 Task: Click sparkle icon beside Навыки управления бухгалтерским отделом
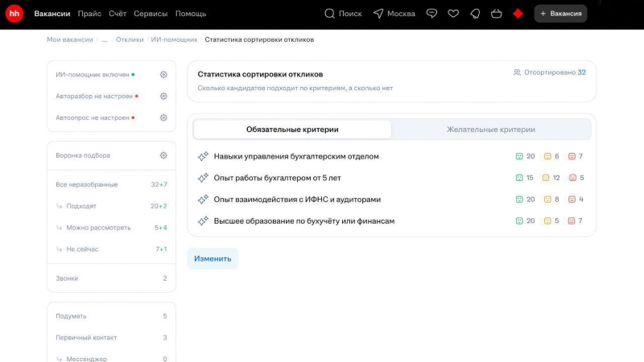click(203, 156)
